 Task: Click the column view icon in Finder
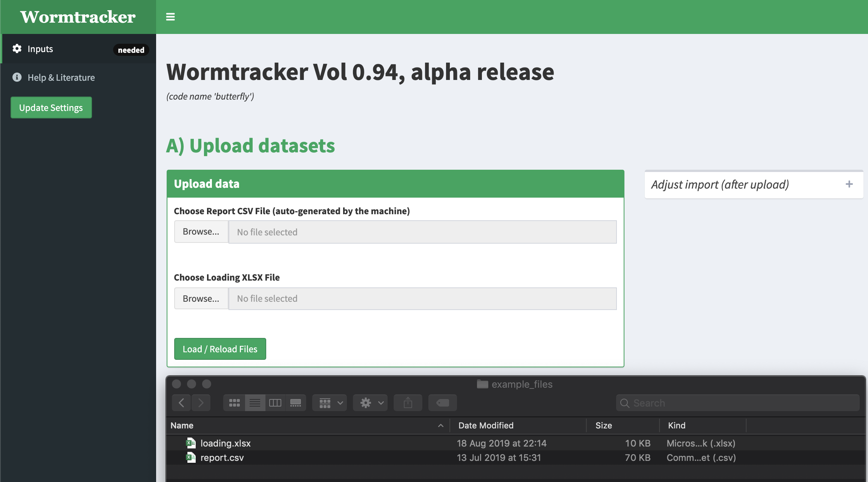pyautogui.click(x=274, y=402)
